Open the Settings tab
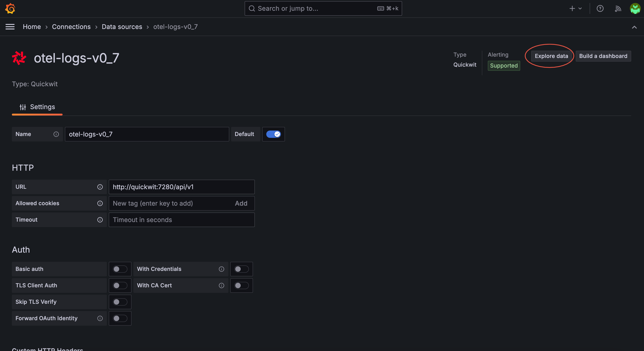This screenshot has height=351, width=644. click(37, 107)
